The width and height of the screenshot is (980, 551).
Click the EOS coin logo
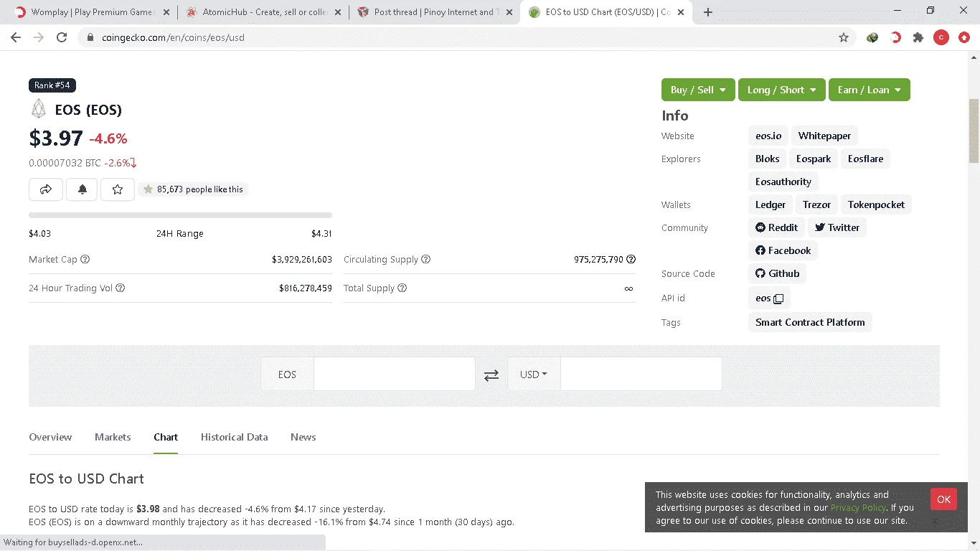point(38,109)
